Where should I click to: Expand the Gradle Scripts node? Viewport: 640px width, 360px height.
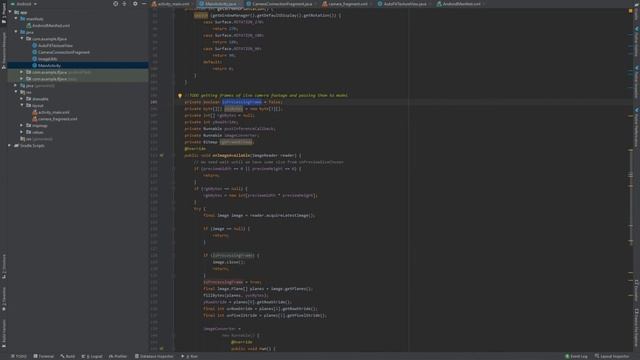pos(9,146)
